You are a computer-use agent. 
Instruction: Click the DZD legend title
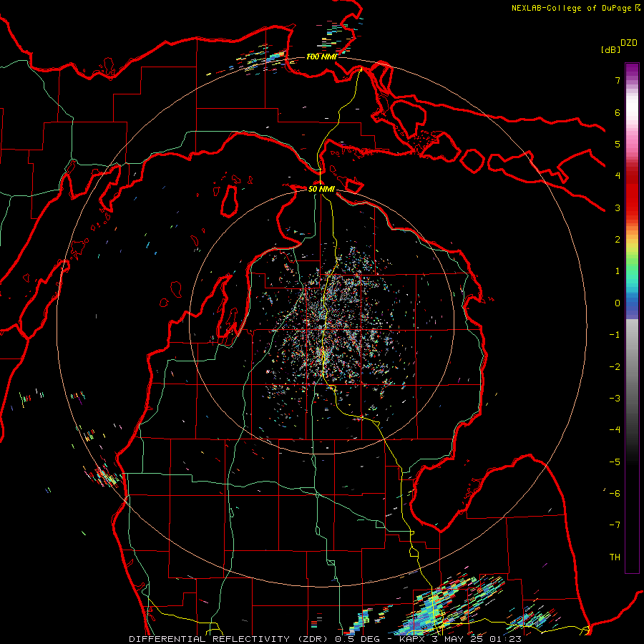point(629,42)
